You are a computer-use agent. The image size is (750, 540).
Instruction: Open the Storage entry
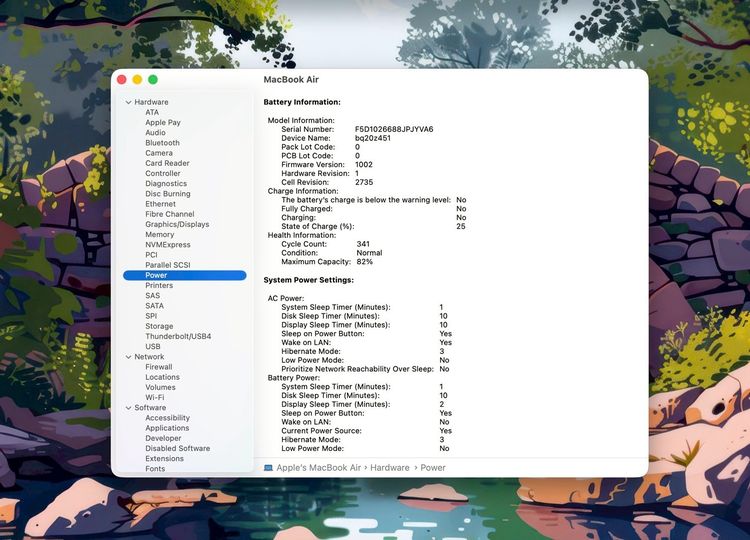pos(159,326)
